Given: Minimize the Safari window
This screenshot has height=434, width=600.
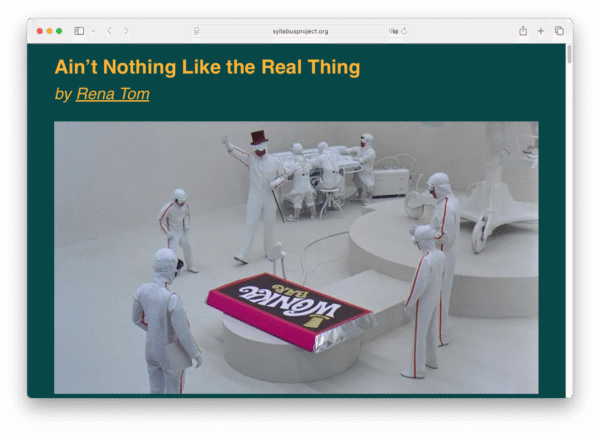Looking at the screenshot, I should (x=49, y=31).
